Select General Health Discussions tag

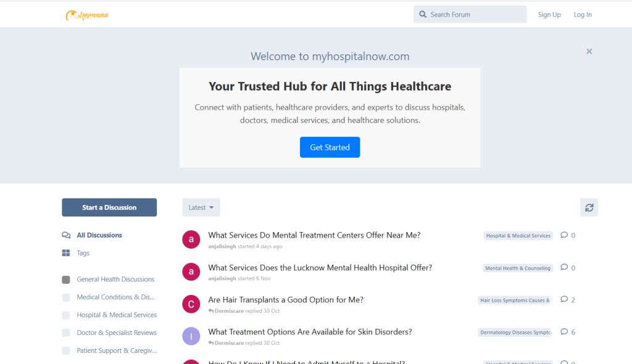(x=115, y=279)
